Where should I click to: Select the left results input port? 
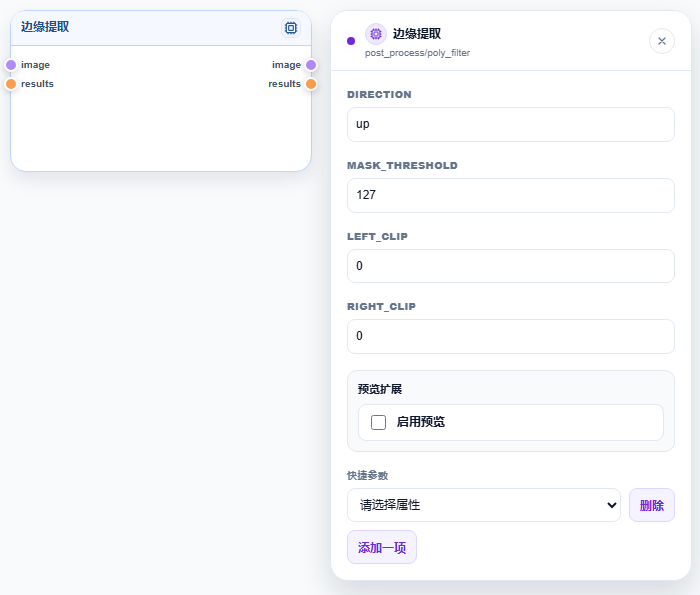tap(11, 84)
